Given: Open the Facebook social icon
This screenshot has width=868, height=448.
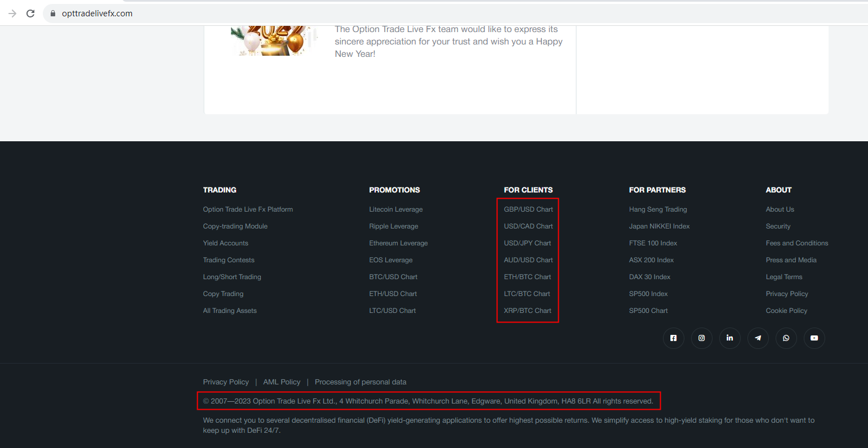Looking at the screenshot, I should [x=673, y=338].
